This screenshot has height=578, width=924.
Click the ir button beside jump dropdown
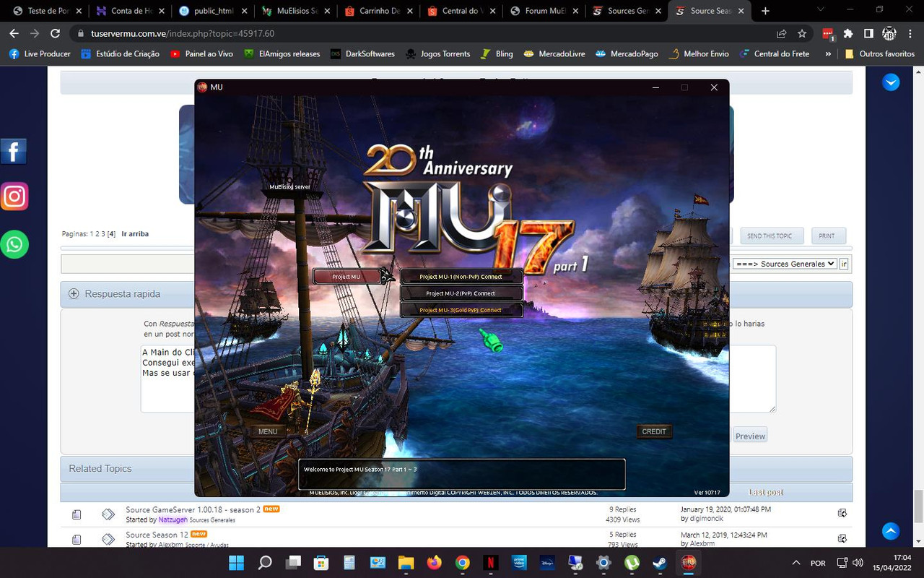[x=843, y=264]
